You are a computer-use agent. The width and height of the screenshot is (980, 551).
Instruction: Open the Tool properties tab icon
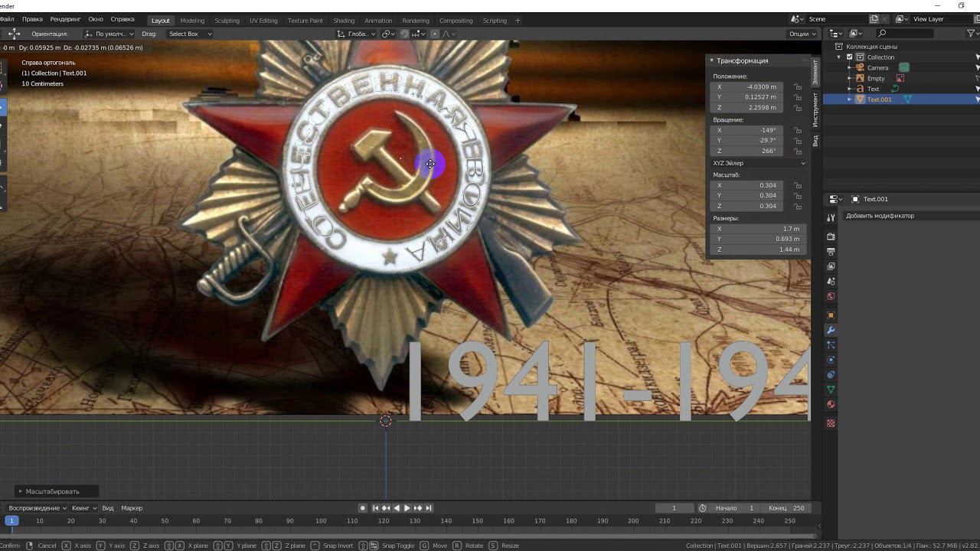coord(831,218)
